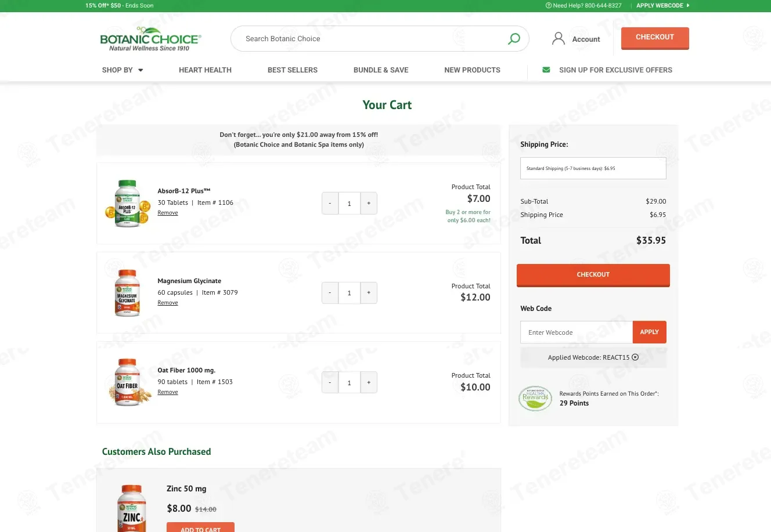Click the 15% Off promo banner text
Image resolution: width=771 pixels, height=532 pixels.
pos(120,5)
